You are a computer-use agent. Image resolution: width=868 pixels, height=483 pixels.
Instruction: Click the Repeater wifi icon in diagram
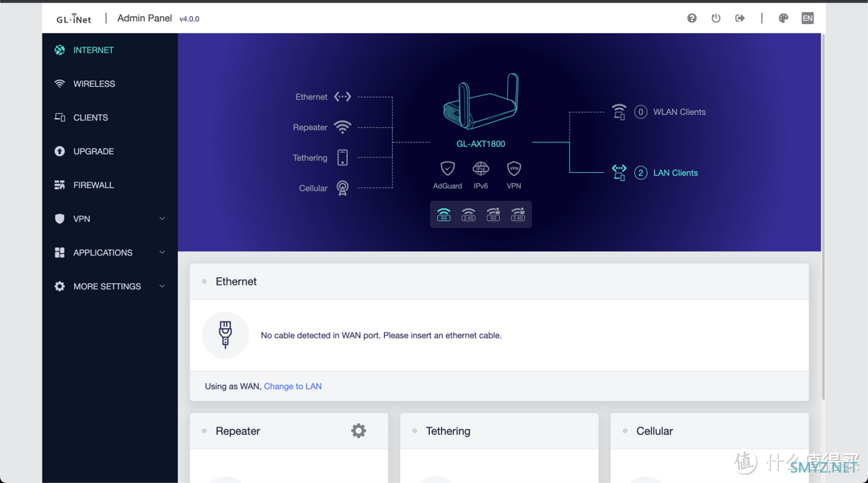point(342,127)
